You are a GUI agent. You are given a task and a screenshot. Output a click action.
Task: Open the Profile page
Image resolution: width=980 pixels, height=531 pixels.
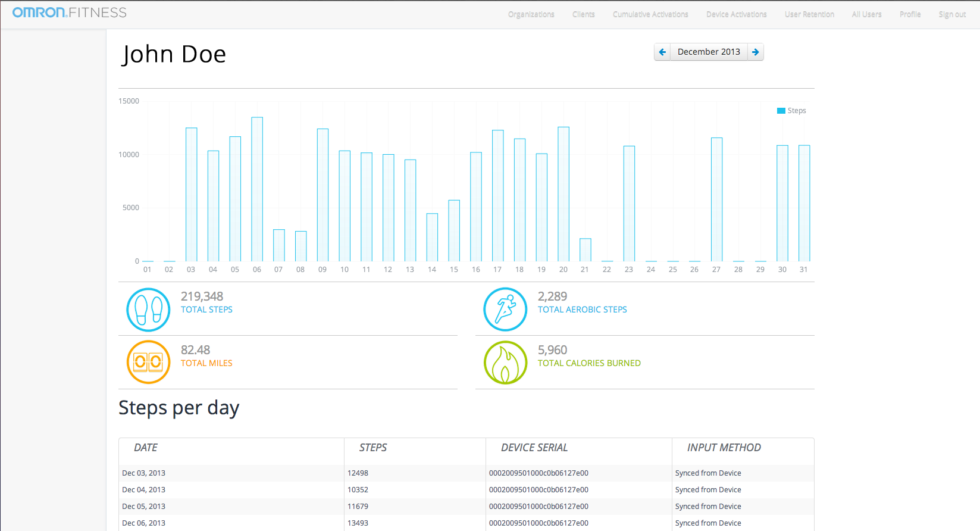pyautogui.click(x=910, y=14)
